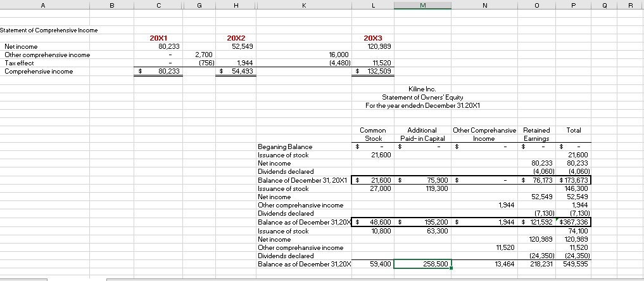Select the 'Comprehensive income' label in column A
This screenshot has height=281, width=644.
click(39, 71)
